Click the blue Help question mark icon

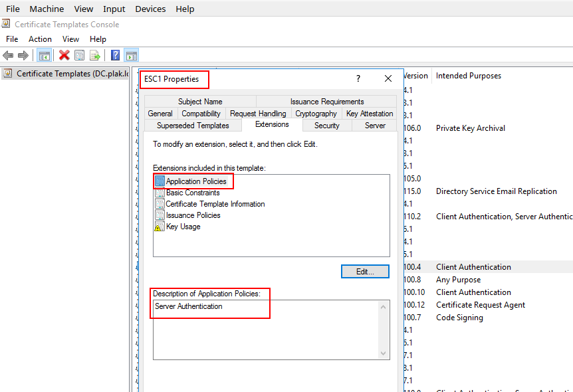click(x=116, y=56)
